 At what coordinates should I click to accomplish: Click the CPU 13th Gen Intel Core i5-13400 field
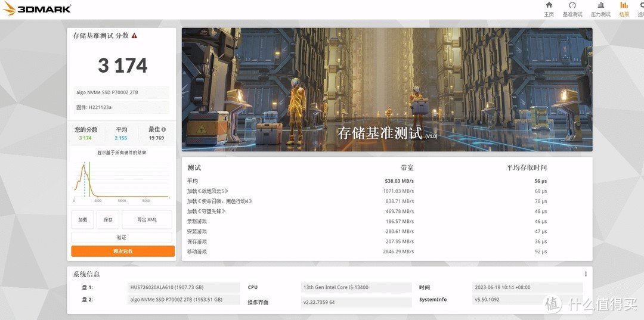click(x=356, y=287)
